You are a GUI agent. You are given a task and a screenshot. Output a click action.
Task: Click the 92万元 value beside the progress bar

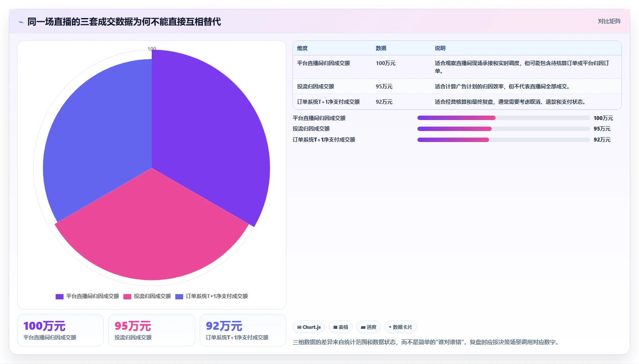pyautogui.click(x=602, y=140)
